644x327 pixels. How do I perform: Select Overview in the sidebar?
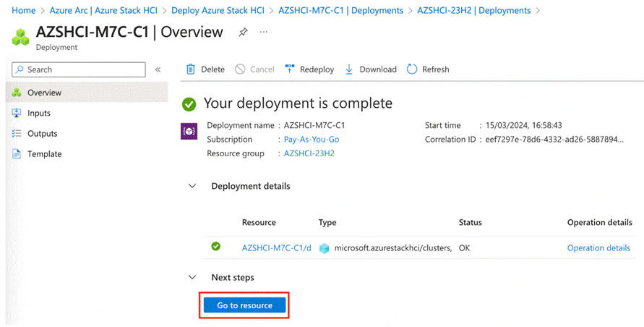pyautogui.click(x=44, y=93)
